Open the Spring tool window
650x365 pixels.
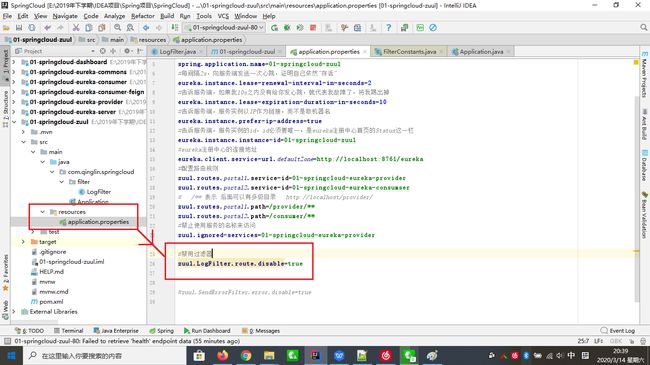[161, 331]
